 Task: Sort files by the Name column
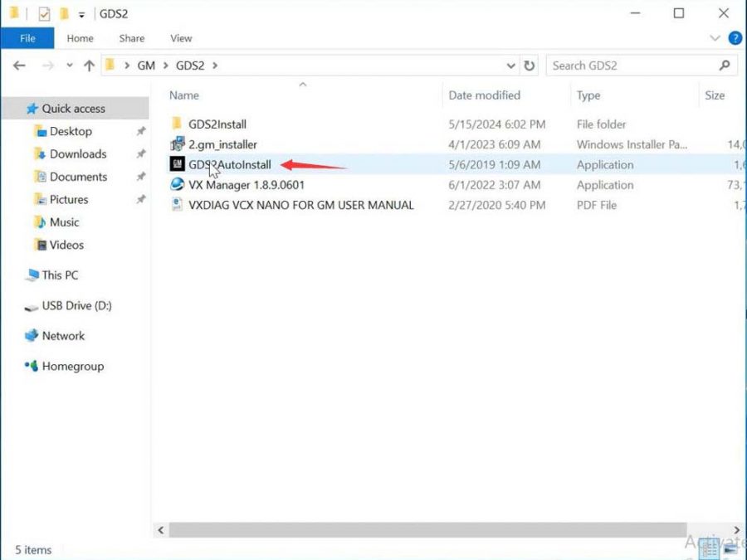[183, 95]
